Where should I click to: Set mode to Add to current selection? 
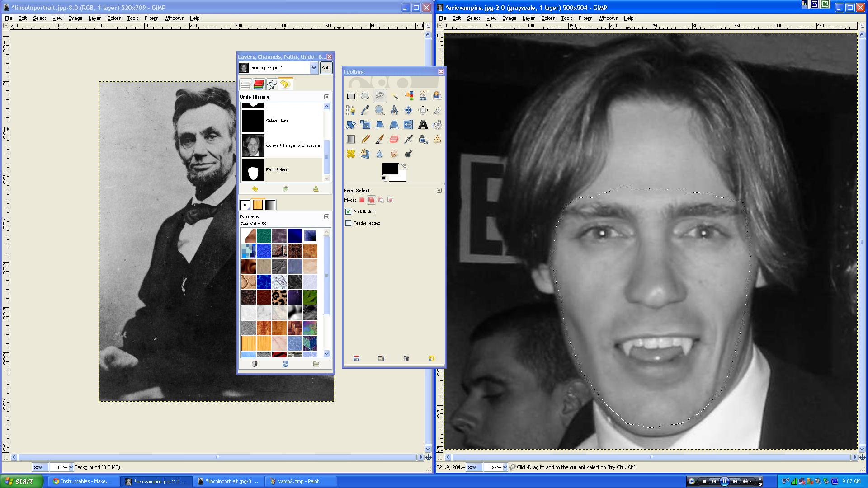coord(371,200)
